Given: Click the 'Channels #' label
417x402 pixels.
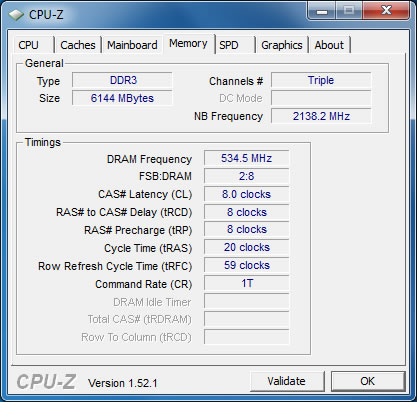Looking at the screenshot, I should tap(236, 81).
